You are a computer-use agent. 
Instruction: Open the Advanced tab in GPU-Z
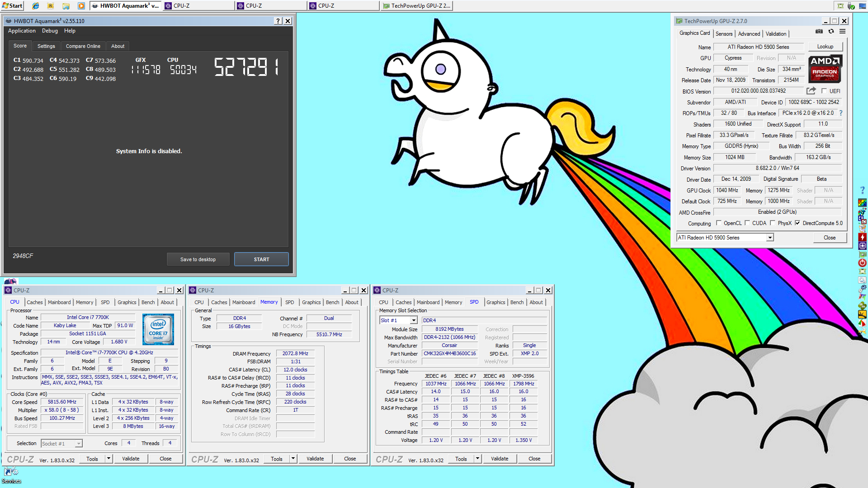(x=749, y=34)
